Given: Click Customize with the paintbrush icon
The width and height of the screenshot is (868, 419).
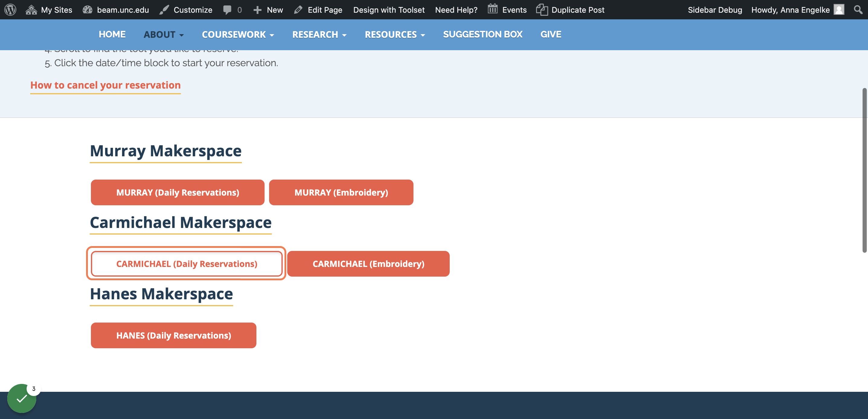Looking at the screenshot, I should point(186,10).
